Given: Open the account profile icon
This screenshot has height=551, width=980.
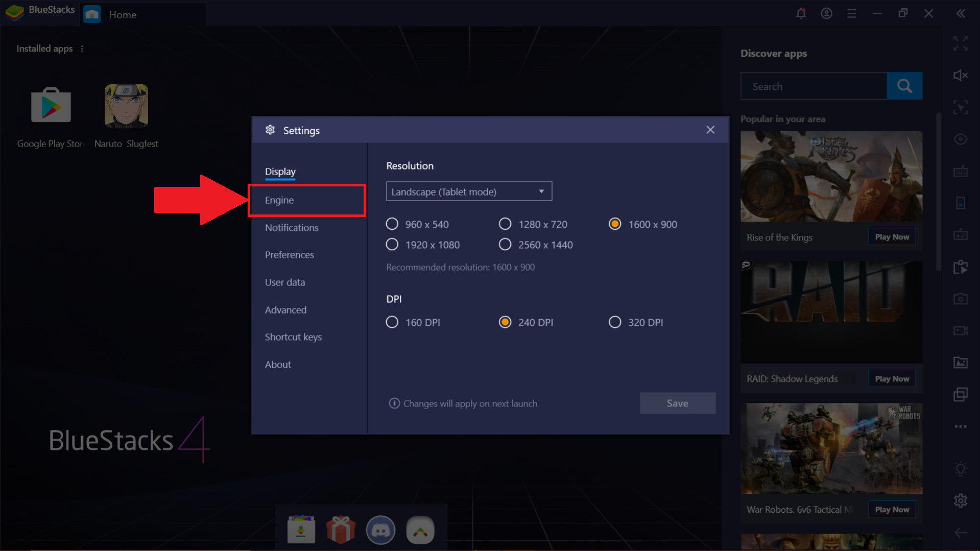Looking at the screenshot, I should [x=826, y=14].
